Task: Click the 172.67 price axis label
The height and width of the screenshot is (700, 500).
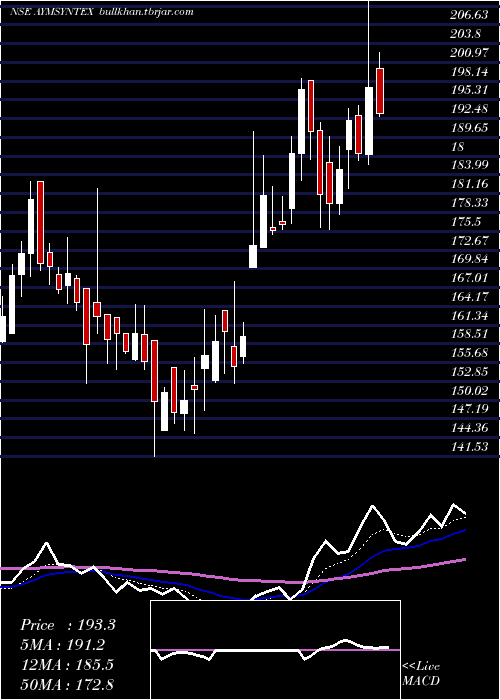Action: click(469, 241)
